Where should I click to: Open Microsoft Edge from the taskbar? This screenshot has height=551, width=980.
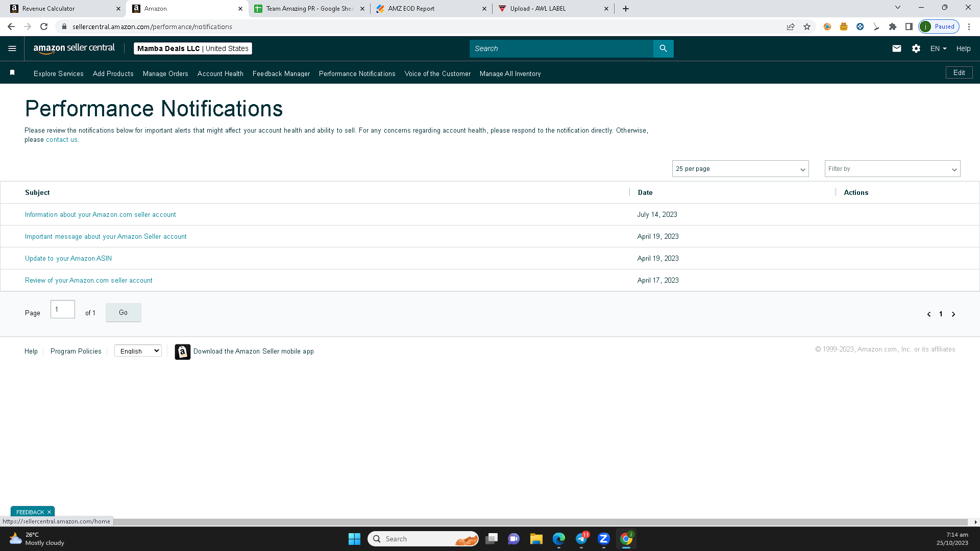tap(559, 539)
